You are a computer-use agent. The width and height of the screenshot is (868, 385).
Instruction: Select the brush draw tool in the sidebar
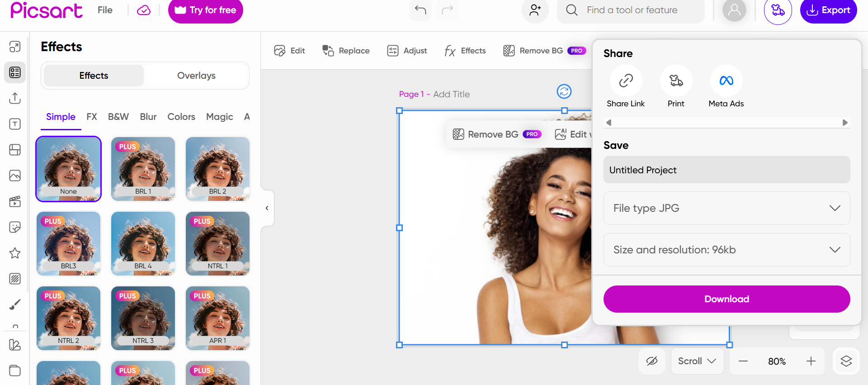point(15,304)
